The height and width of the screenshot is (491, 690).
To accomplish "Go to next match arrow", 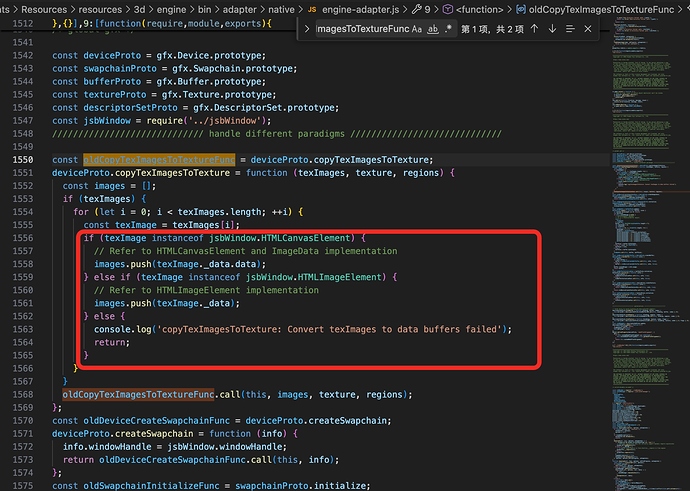I will tap(552, 29).
